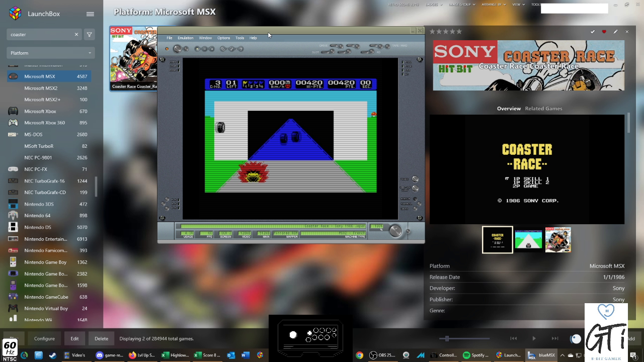Toggle the checkmark completed icon

point(593,32)
